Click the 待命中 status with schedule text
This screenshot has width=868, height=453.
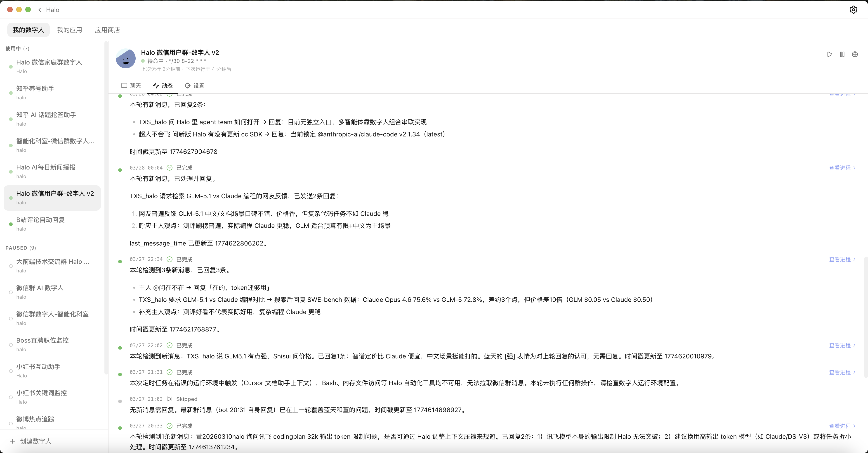[x=174, y=61]
